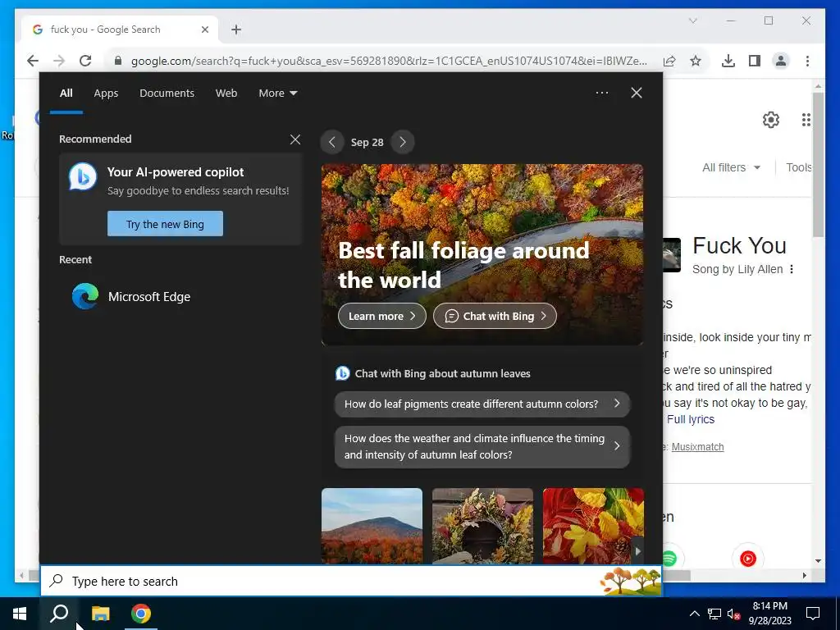Open Google quick settings gear
The width and height of the screenshot is (840, 630).
pyautogui.click(x=771, y=120)
